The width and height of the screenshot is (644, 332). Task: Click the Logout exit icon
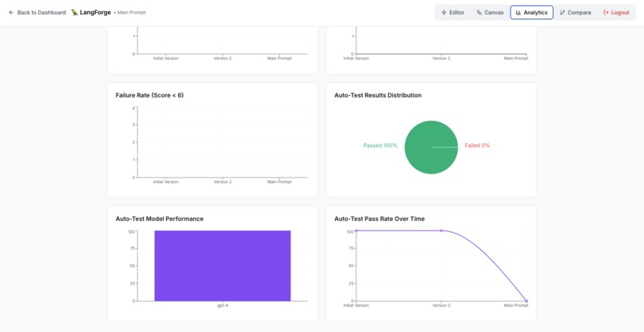point(606,13)
